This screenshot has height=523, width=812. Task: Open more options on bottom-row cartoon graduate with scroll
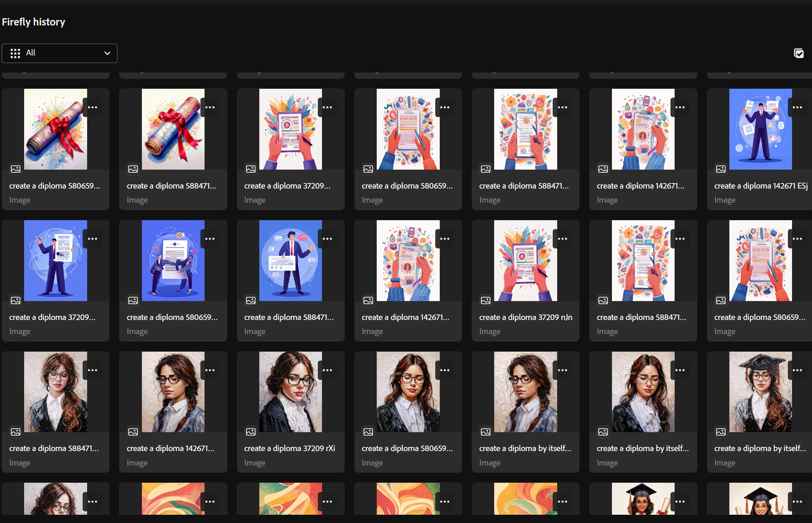[x=680, y=502]
